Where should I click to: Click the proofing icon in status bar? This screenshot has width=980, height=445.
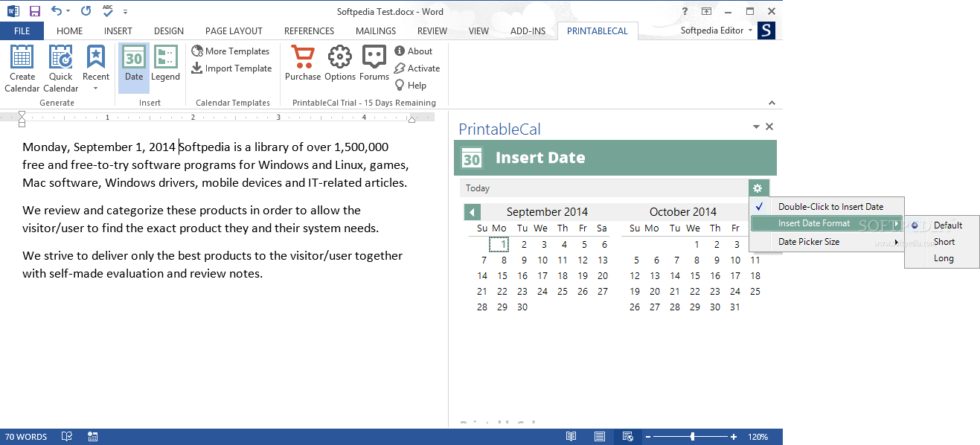coord(67,437)
